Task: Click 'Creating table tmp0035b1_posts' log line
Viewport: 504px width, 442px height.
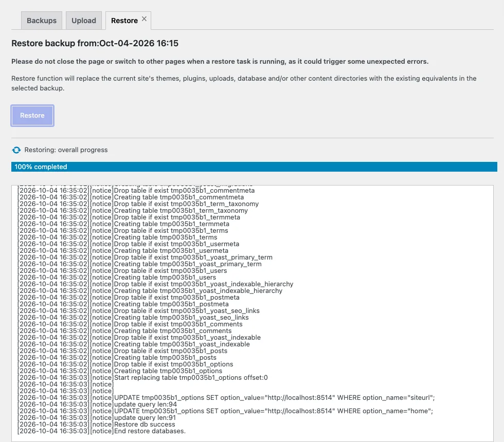Action: pos(117,358)
